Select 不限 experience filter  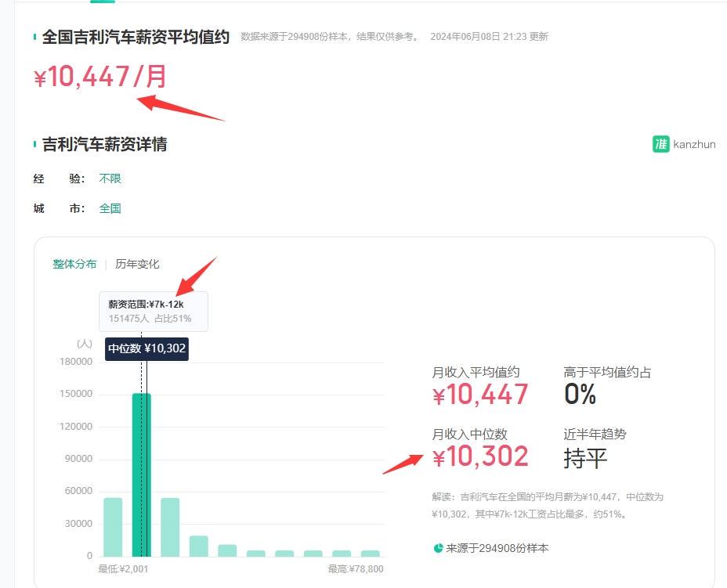coord(110,179)
